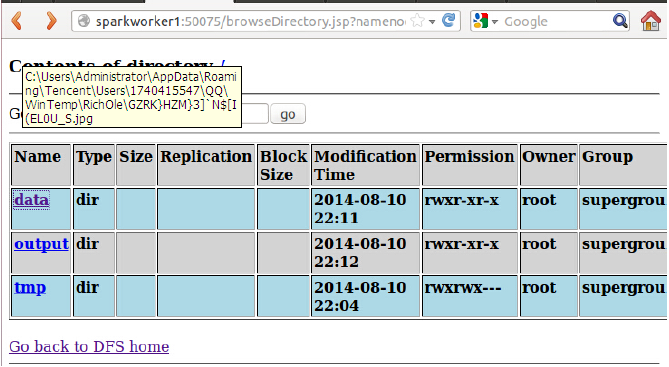This screenshot has width=669, height=367.
Task: Click the Permission column header
Action: coord(470,165)
